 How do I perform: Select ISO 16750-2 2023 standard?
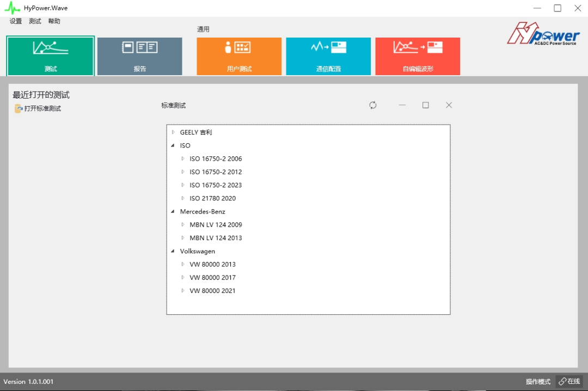(216, 185)
